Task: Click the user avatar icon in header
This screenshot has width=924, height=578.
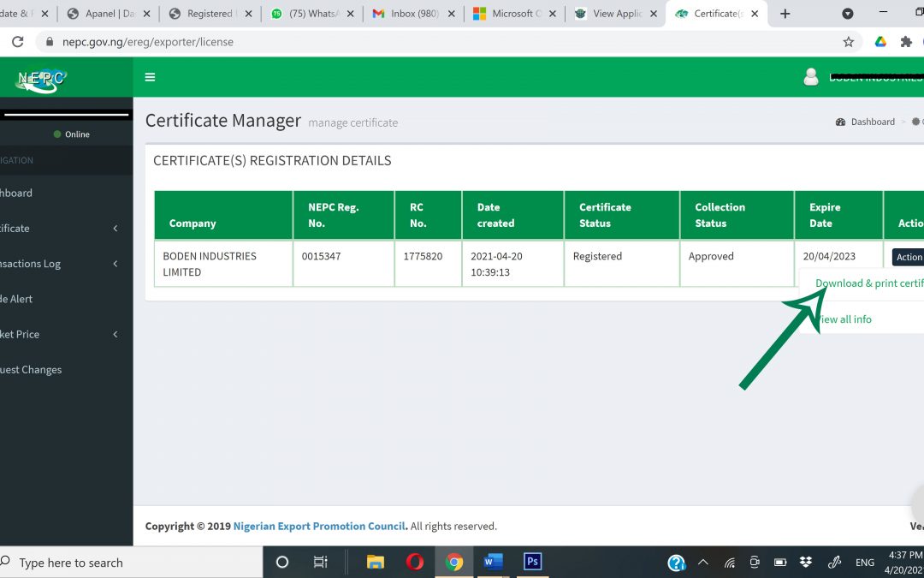Action: (811, 77)
